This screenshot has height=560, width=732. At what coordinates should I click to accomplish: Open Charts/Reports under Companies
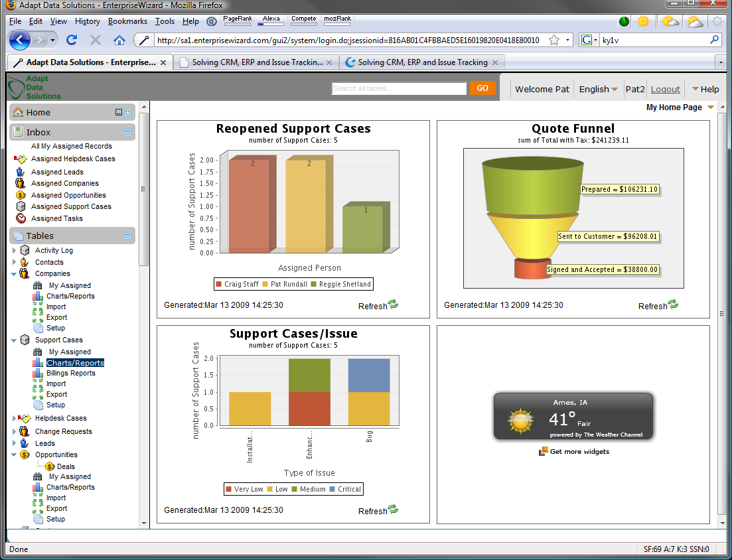70,296
